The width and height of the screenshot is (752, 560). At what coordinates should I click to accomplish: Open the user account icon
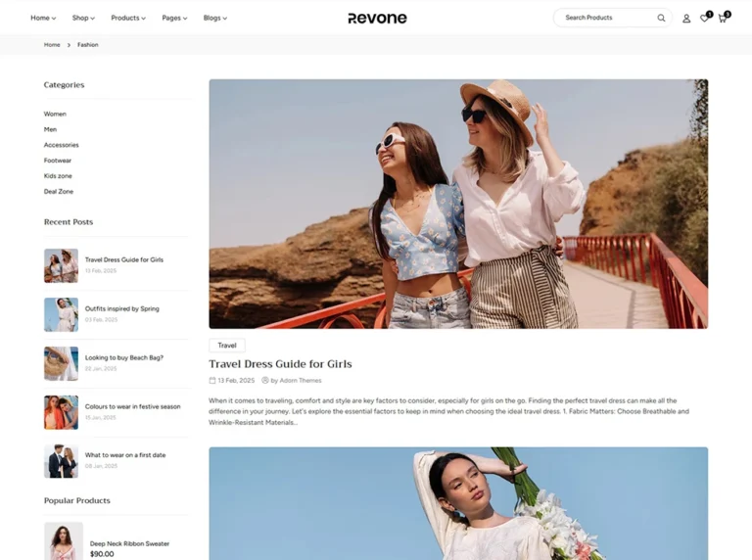tap(686, 19)
